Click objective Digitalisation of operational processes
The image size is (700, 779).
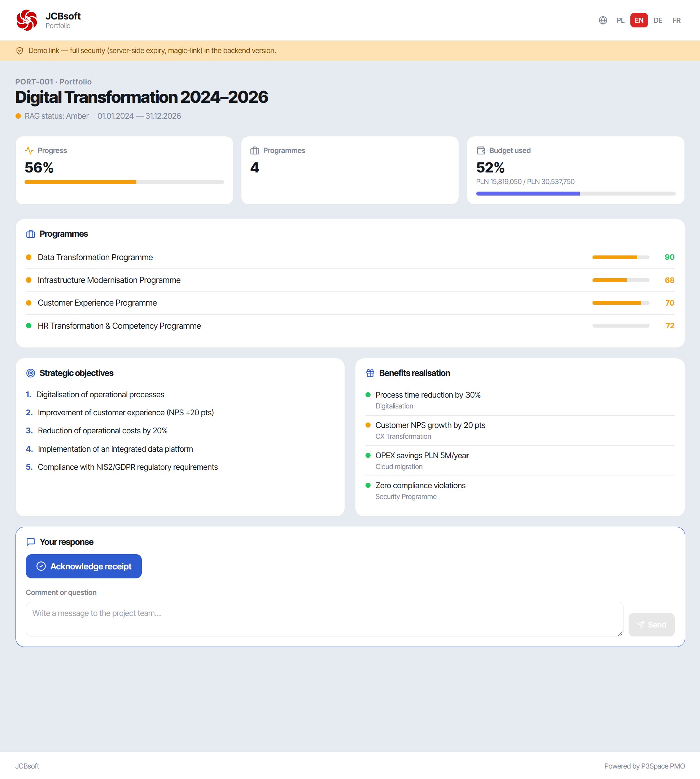point(100,394)
